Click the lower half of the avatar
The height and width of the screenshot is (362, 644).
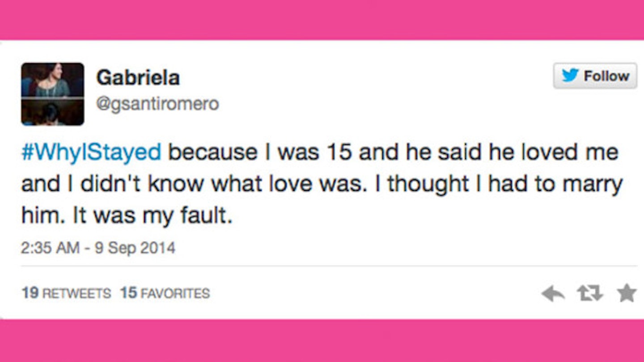pos(52,112)
